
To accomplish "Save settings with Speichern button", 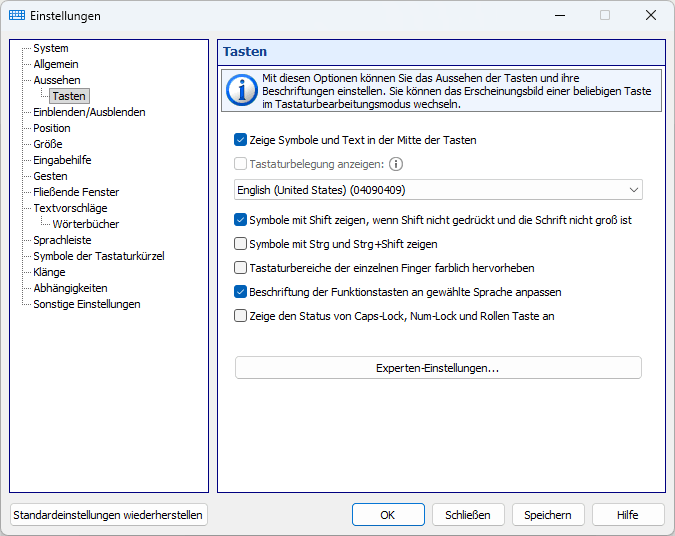I will [x=548, y=515].
